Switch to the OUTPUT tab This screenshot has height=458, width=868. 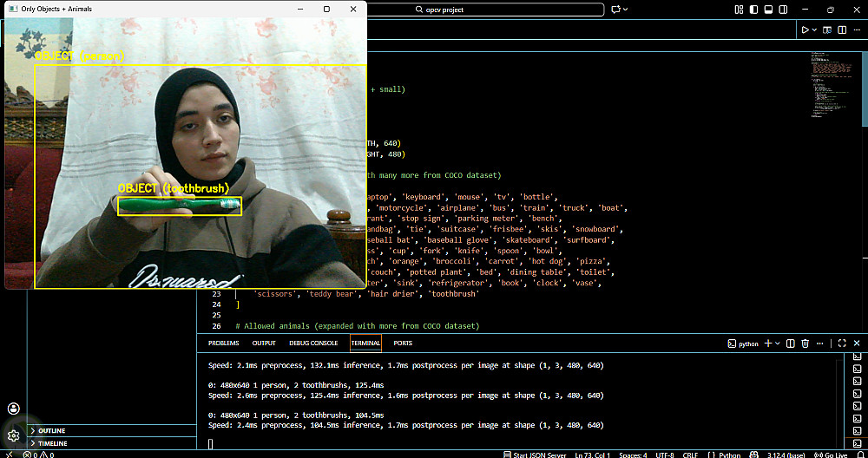tap(264, 343)
